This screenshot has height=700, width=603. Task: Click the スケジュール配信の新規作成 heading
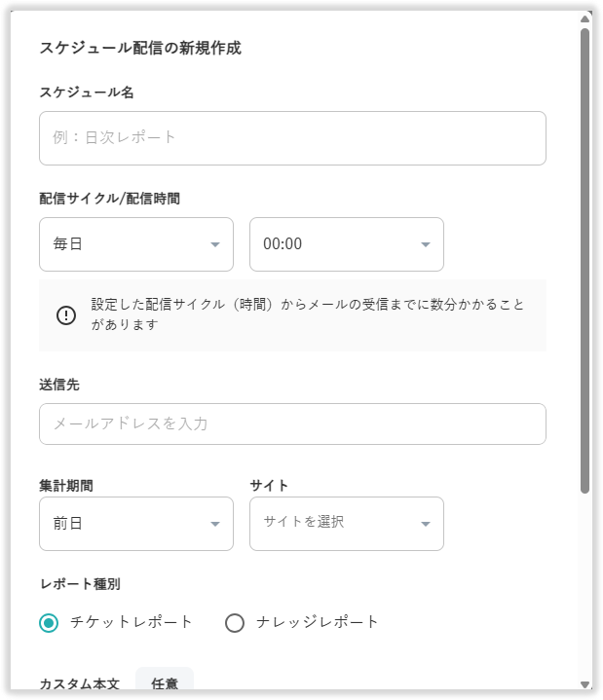pos(140,48)
